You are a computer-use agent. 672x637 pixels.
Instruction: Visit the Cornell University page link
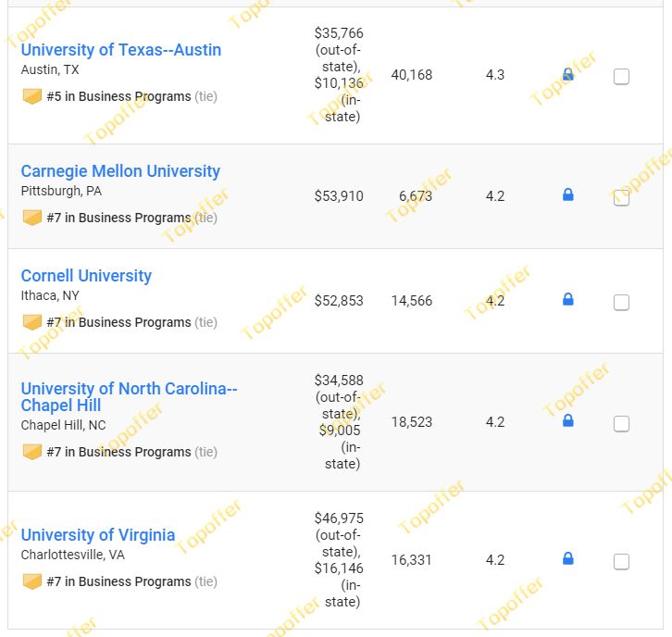click(x=86, y=276)
